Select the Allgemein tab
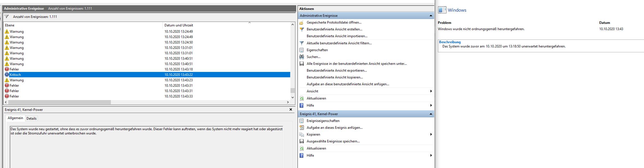The width and height of the screenshot is (644, 168). (15, 118)
